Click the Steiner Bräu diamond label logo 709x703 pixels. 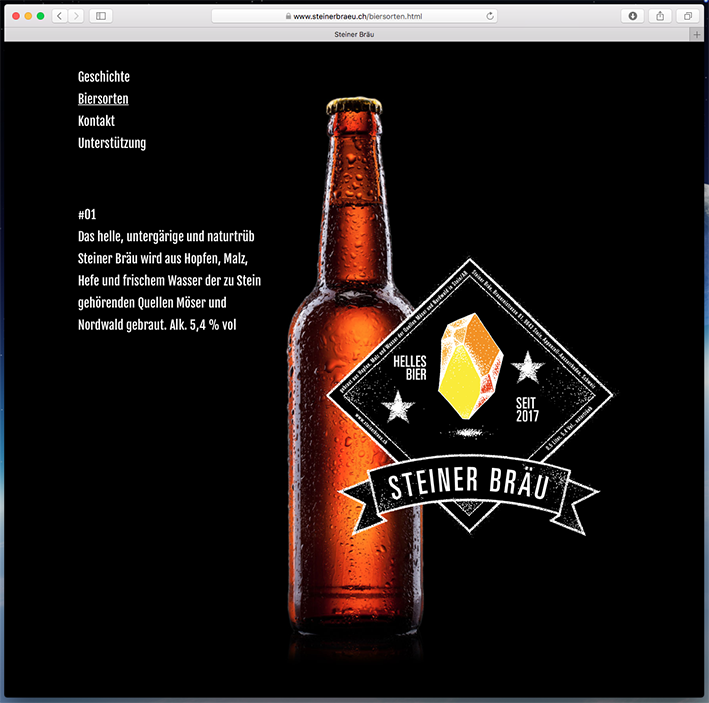470,398
